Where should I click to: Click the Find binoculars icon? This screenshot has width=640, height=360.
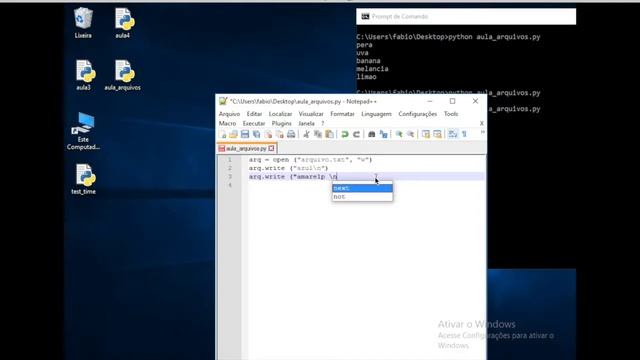[x=371, y=134]
